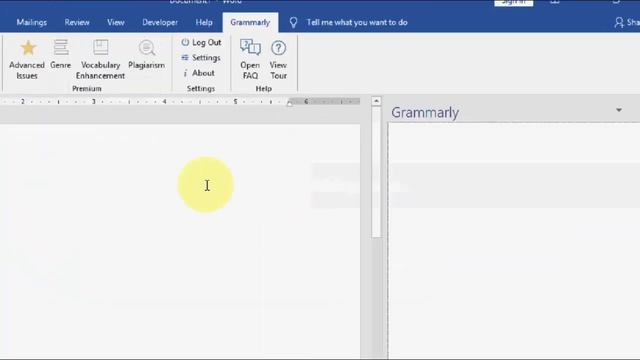Image resolution: width=640 pixels, height=360 pixels.
Task: Switch to the Review tab
Action: point(77,22)
